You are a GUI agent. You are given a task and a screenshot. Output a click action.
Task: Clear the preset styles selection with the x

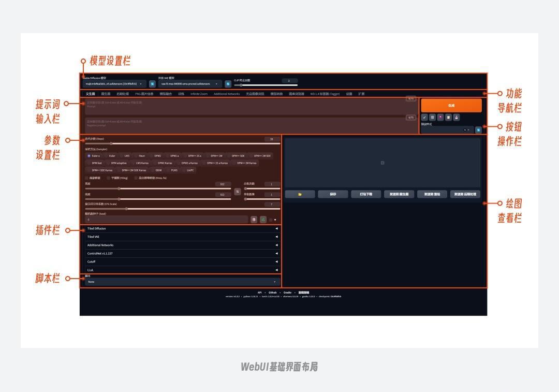point(464,130)
